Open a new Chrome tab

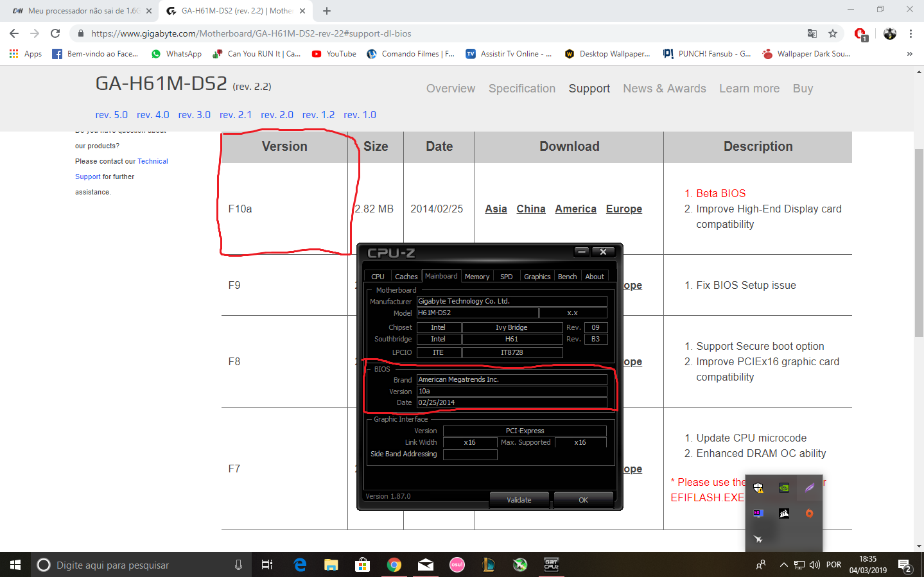coord(327,11)
